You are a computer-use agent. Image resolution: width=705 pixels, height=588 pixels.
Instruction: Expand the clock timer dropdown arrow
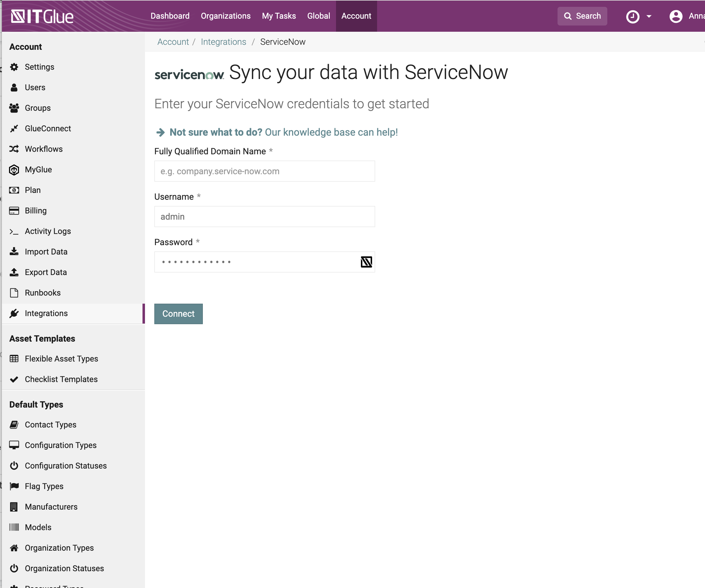pos(649,16)
